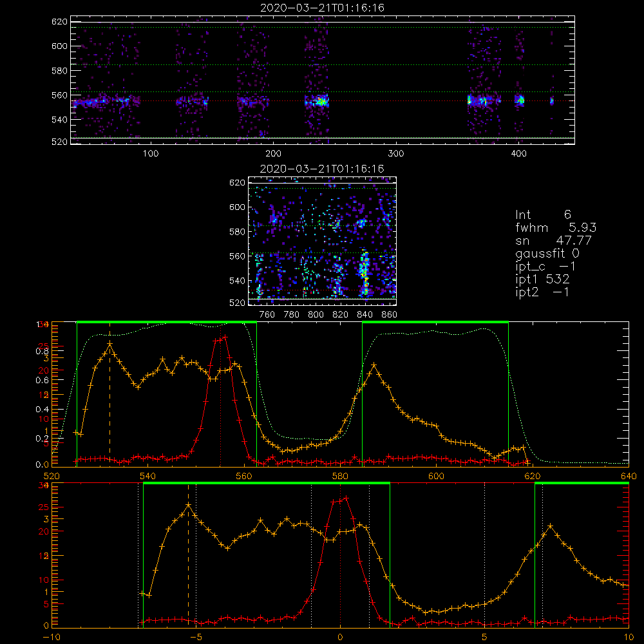Click the "-10" x-axis label of the centered plot
Viewport: 644px width, 644px height.
coord(51,638)
